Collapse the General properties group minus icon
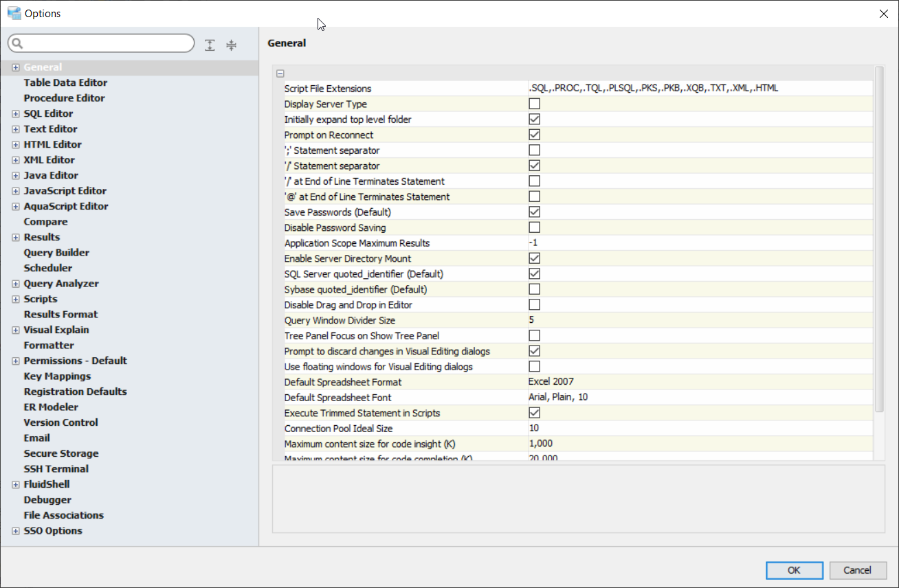Viewport: 899px width, 588px height. point(280,73)
